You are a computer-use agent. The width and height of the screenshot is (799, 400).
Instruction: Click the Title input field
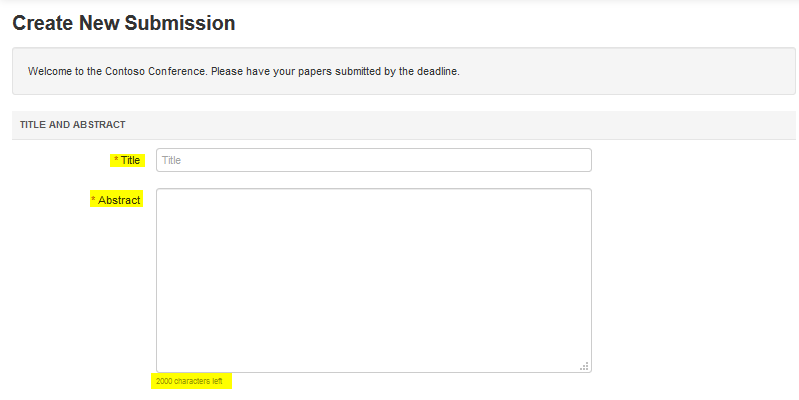373,160
